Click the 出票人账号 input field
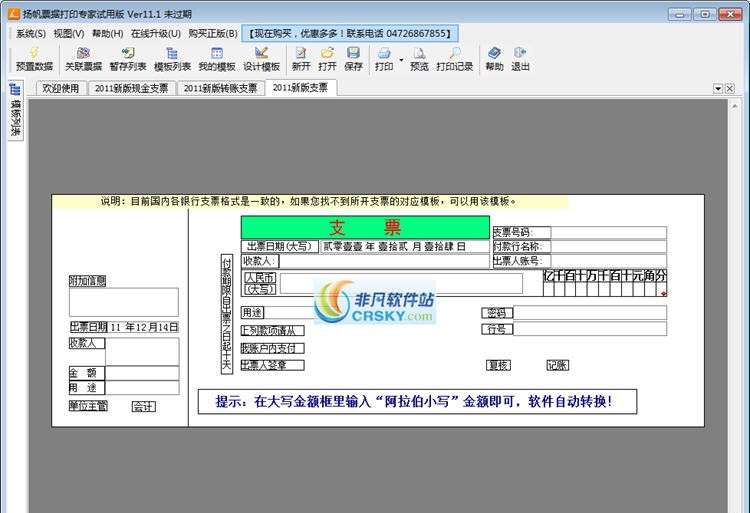This screenshot has width=750, height=513. coord(608,261)
